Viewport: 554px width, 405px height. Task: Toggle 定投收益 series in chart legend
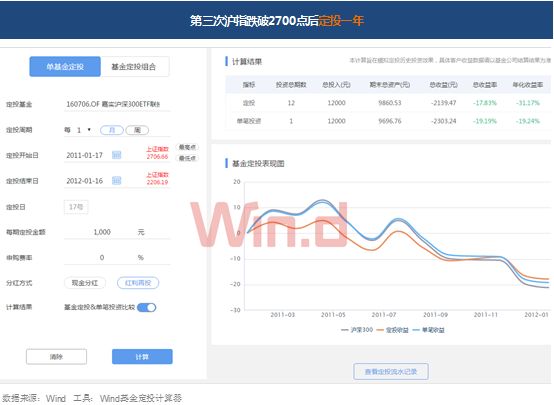point(393,330)
